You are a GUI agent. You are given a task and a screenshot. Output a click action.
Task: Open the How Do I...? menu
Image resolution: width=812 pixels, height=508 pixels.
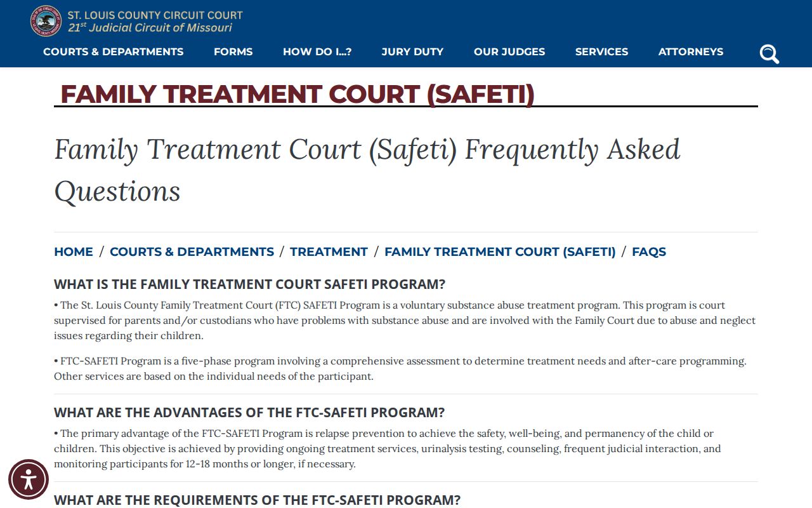click(x=317, y=52)
